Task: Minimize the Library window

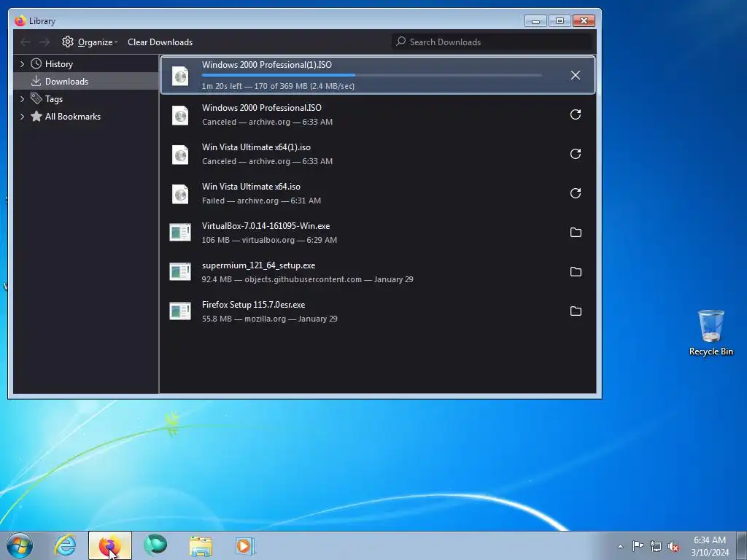Action: click(535, 21)
